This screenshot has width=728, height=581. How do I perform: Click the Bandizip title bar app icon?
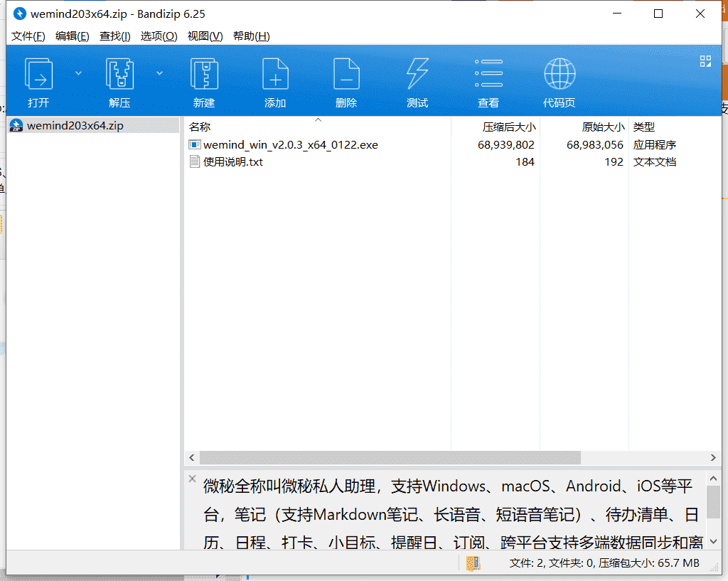tap(19, 14)
